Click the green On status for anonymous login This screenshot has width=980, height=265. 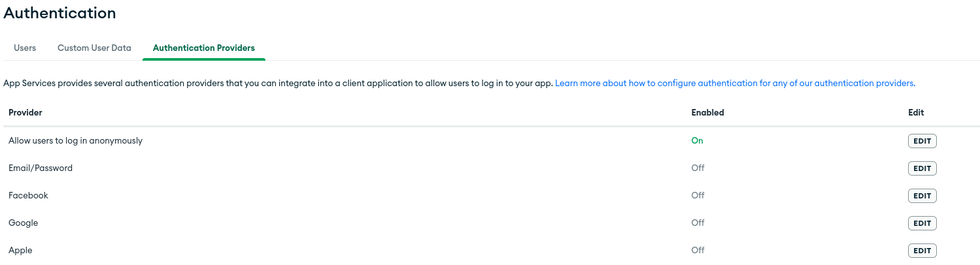[x=697, y=140]
